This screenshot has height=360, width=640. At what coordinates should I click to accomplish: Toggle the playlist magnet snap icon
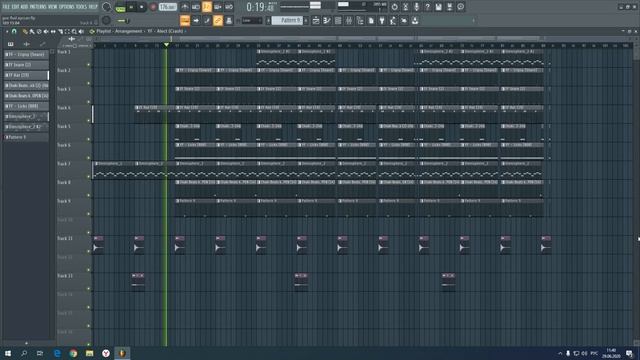(x=14, y=31)
